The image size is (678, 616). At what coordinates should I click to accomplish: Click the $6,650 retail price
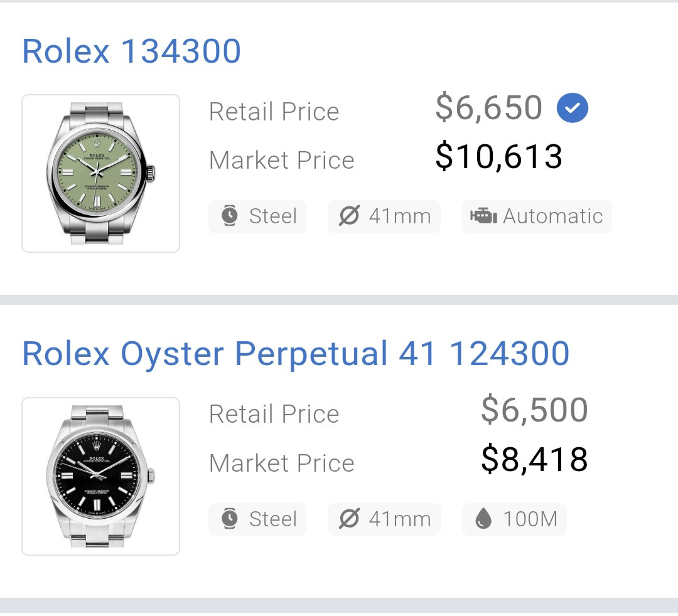(x=488, y=108)
